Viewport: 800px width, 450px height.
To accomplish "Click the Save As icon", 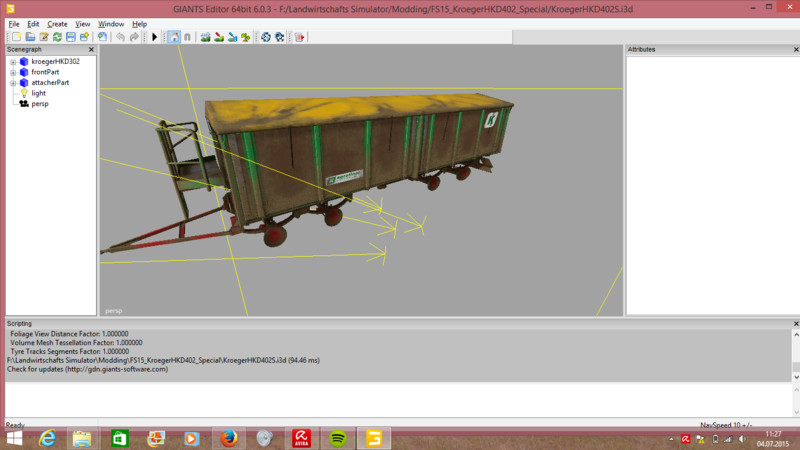I will click(x=84, y=37).
